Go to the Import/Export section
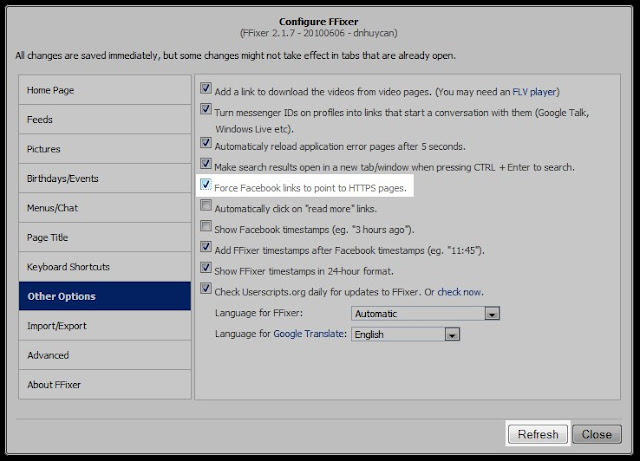 [x=104, y=326]
